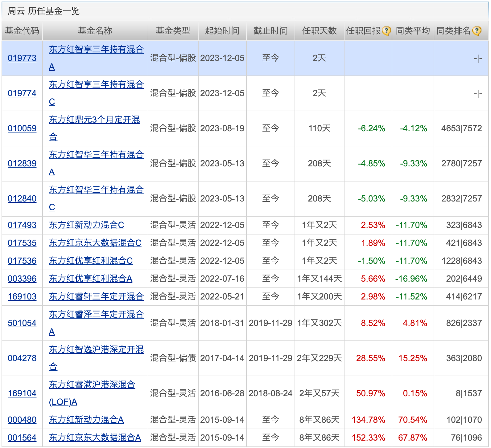Select the 152.33% return value

[x=369, y=438]
